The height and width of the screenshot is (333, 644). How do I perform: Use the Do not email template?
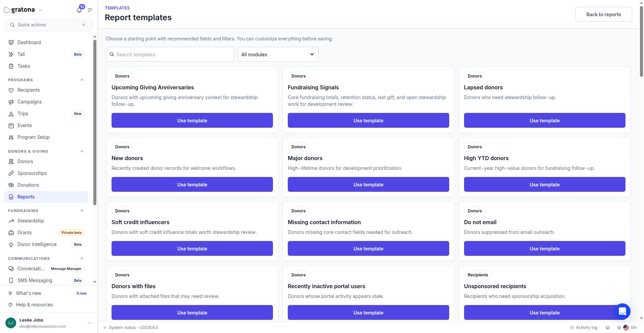coord(545,248)
